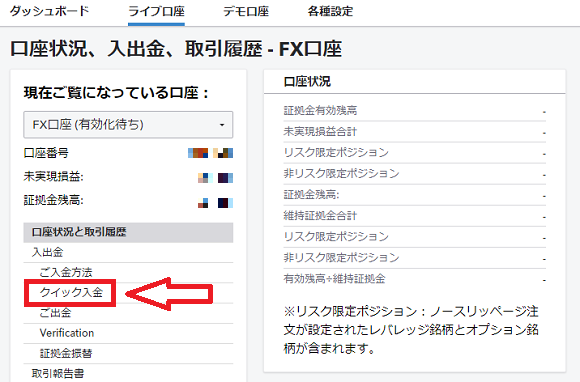Click the ご入金方法 link
The height and width of the screenshot is (382, 580).
66,273
